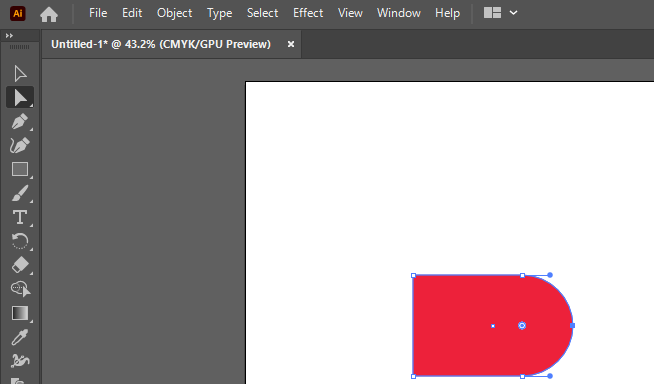The width and height of the screenshot is (654, 384).
Task: Select the Selection tool (hollow arrow)
Action: (x=20, y=73)
